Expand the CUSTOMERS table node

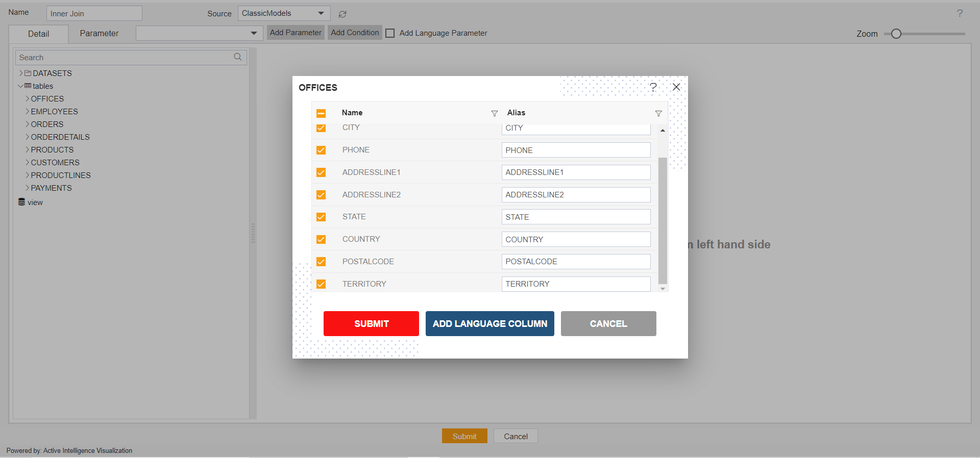28,162
